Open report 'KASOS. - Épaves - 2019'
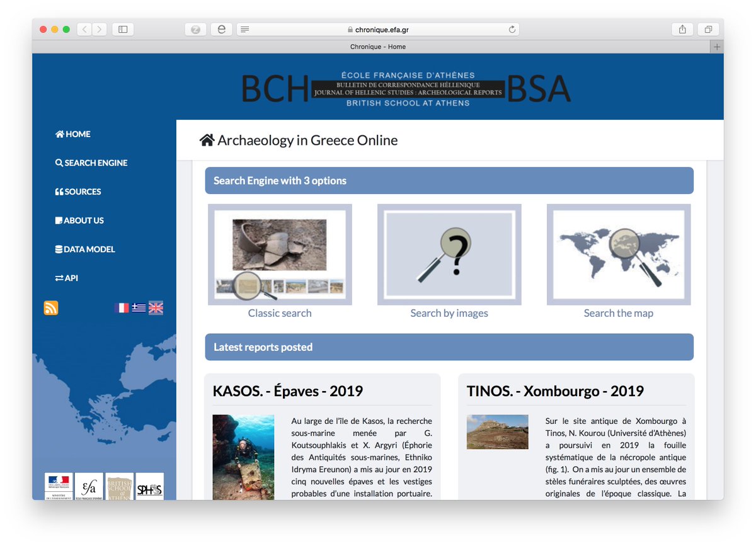756x546 pixels. (288, 391)
